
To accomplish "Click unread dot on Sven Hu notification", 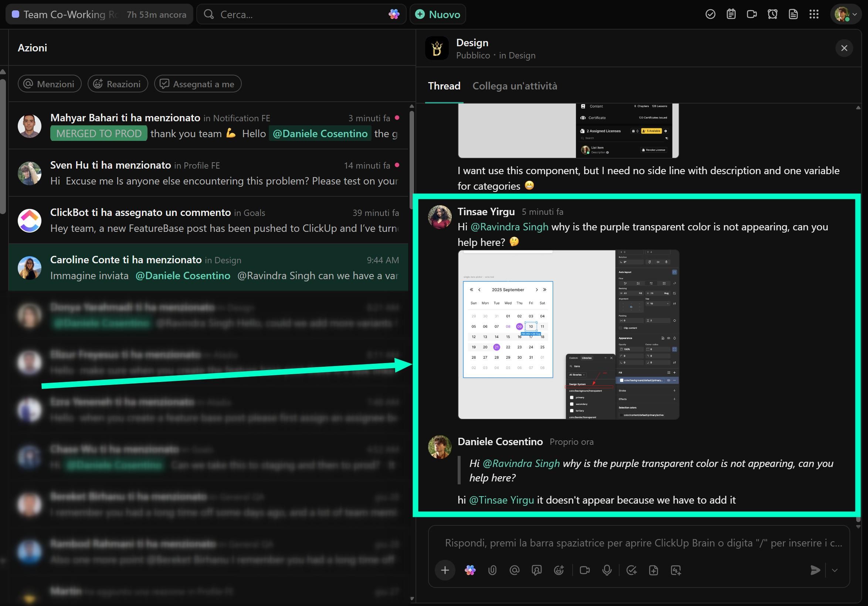I will pyautogui.click(x=397, y=165).
